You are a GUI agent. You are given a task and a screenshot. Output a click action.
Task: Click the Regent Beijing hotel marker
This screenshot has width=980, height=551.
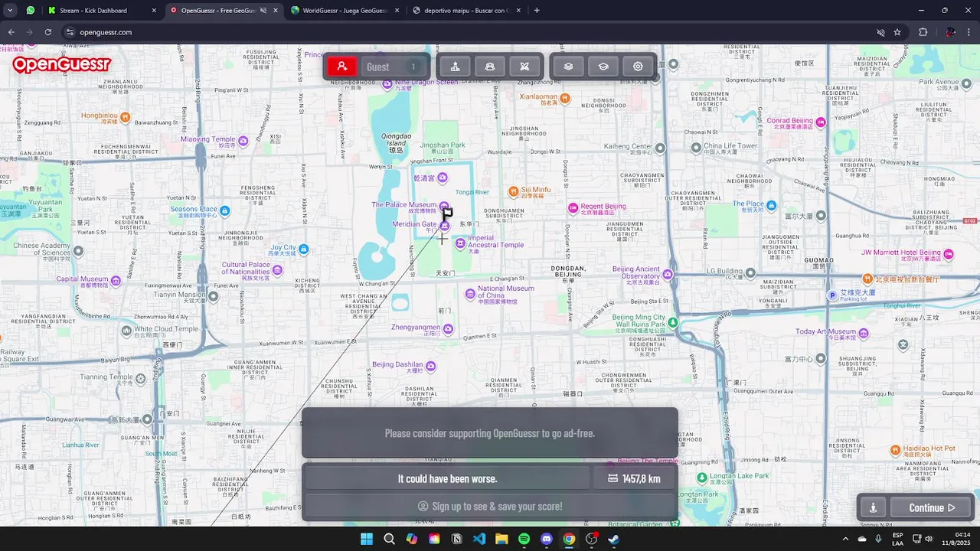coord(572,207)
